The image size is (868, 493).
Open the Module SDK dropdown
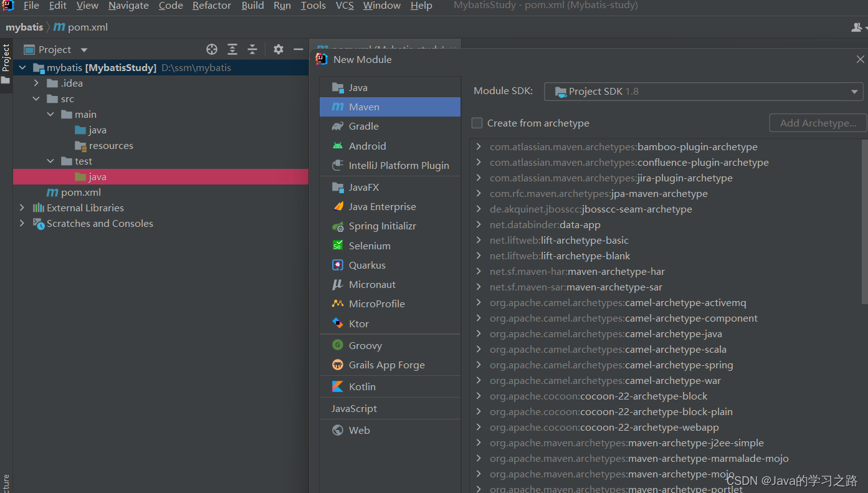pyautogui.click(x=703, y=92)
